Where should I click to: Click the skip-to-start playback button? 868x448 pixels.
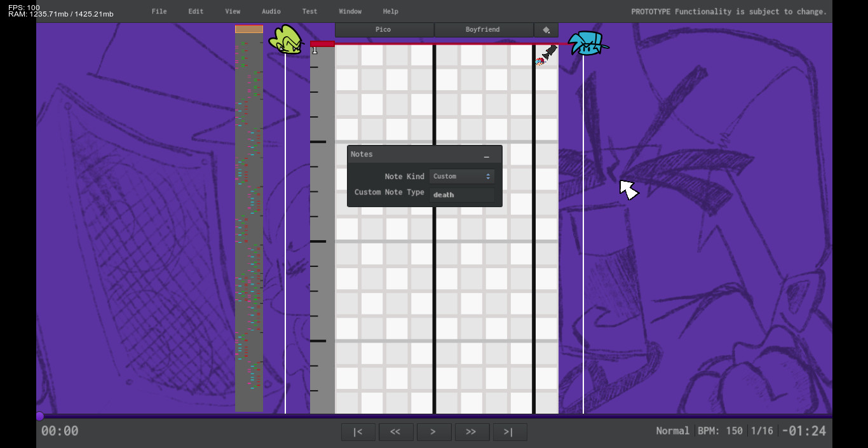click(x=358, y=431)
